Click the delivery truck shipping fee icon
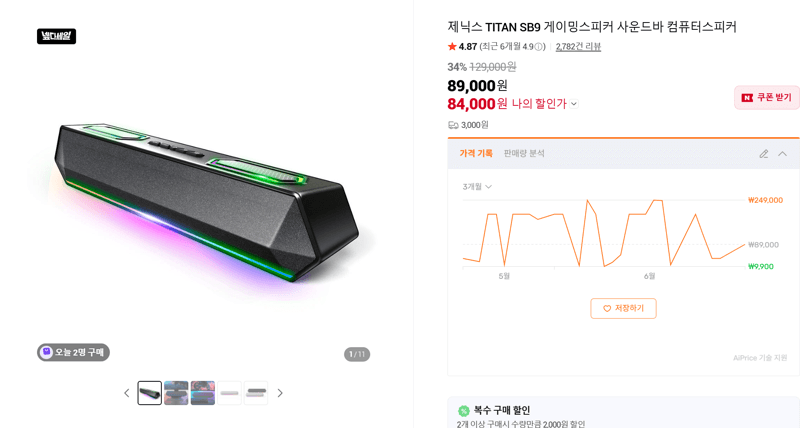Image resolution: width=800 pixels, height=428 pixels. tap(453, 125)
